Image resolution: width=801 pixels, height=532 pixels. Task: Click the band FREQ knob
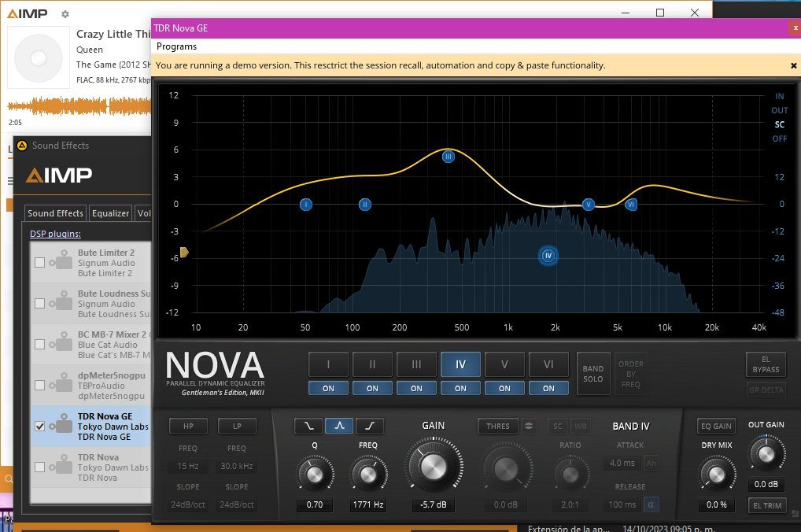pos(367,474)
